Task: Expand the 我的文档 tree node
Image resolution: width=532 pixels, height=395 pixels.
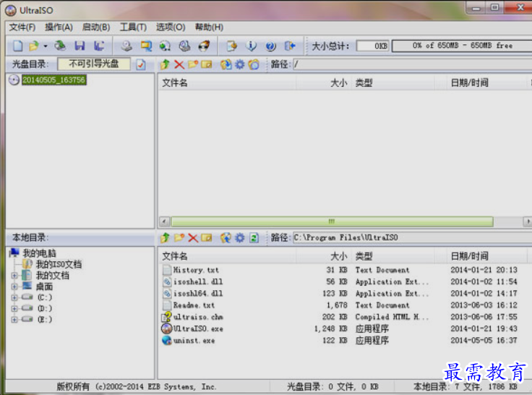Action: (x=14, y=276)
